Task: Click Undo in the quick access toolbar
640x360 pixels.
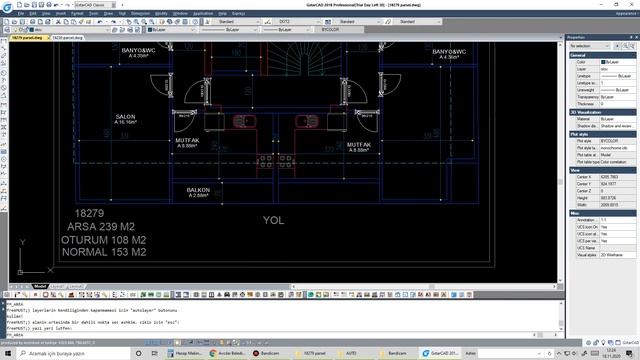Action: [56, 5]
